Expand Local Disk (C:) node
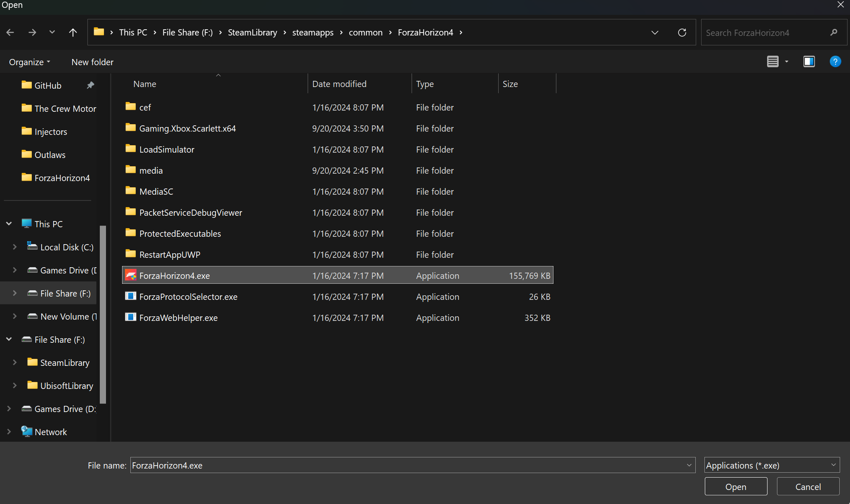The height and width of the screenshot is (504, 850). click(x=15, y=247)
